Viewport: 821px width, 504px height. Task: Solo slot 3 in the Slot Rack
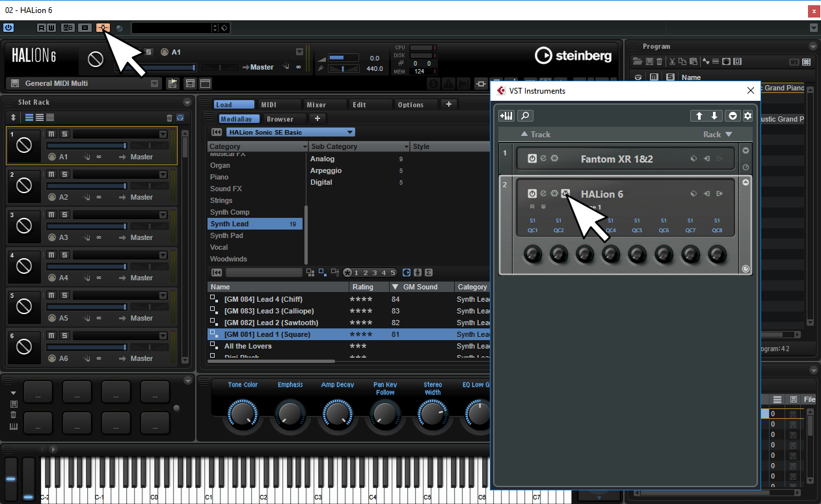pyautogui.click(x=64, y=215)
